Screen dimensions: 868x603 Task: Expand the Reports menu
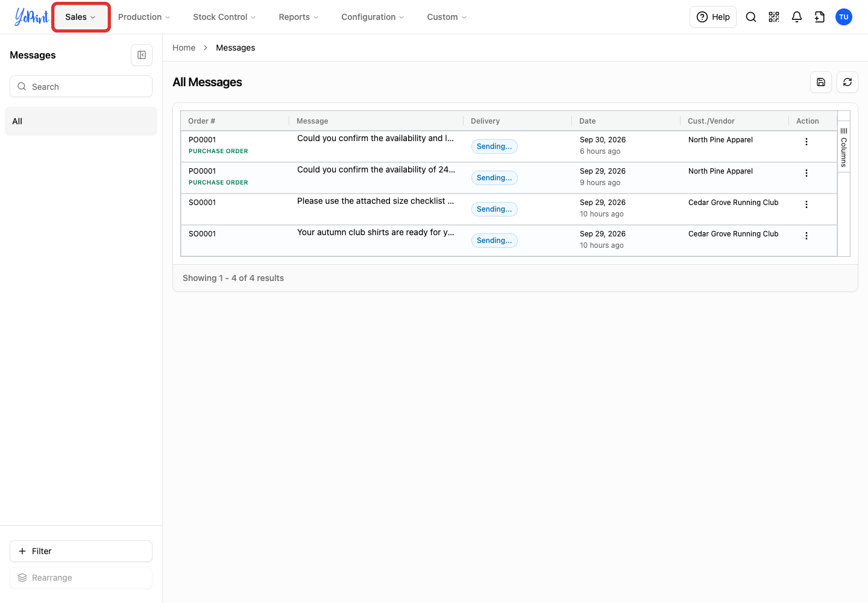[x=298, y=17]
